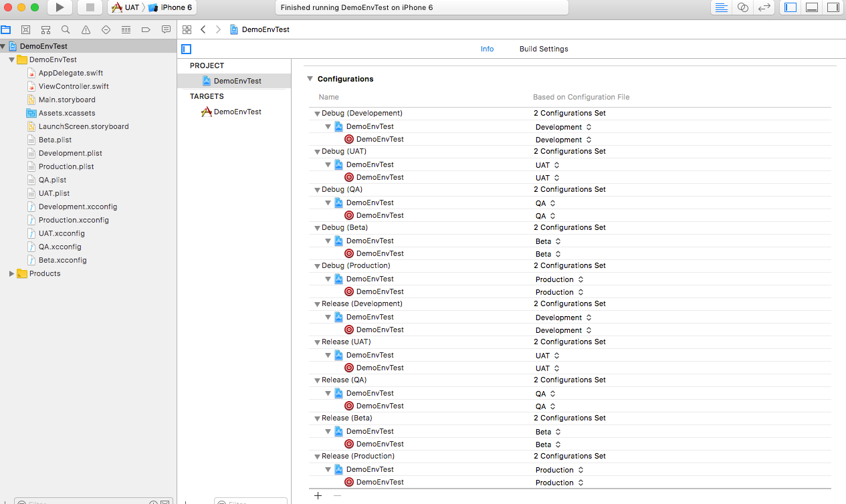Select the Debug (Production) configuration row
The height and width of the screenshot is (504, 846).
click(570, 266)
